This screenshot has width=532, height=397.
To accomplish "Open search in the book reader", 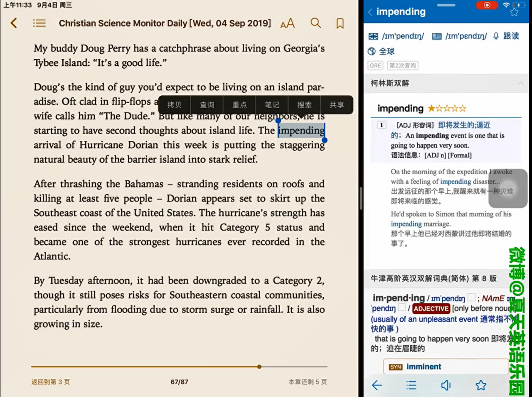I will click(x=316, y=23).
